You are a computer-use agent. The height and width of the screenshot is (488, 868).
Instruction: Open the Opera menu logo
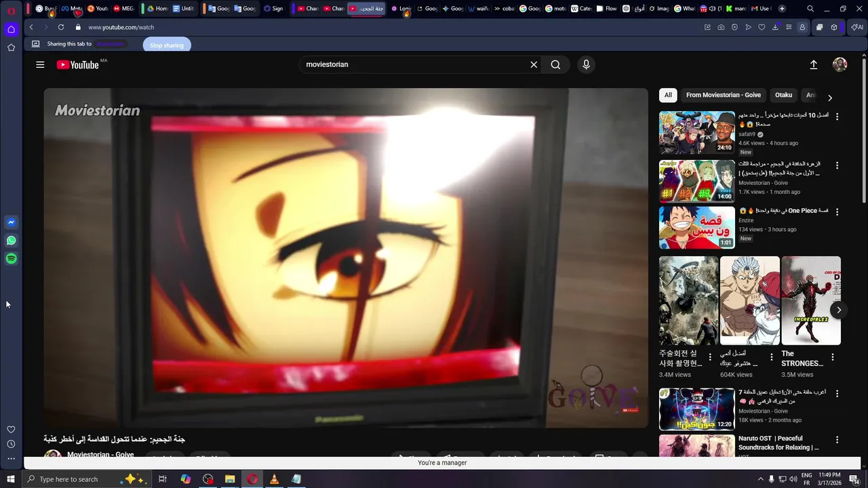[x=11, y=11]
